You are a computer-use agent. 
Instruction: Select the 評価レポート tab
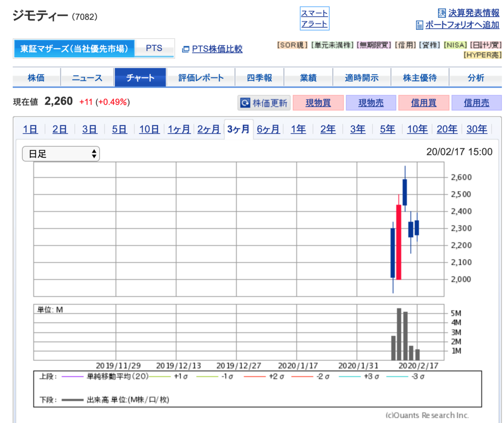[x=201, y=78]
